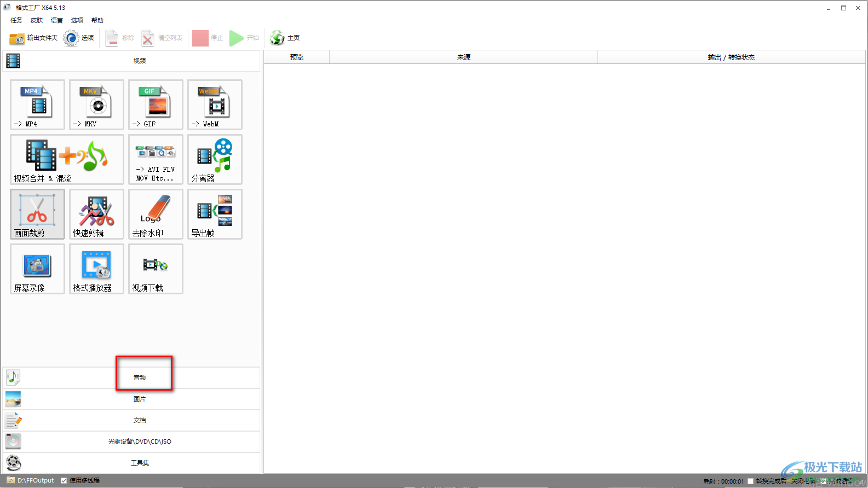Open the 语言 language menu
Viewport: 868px width, 488px height.
point(57,20)
